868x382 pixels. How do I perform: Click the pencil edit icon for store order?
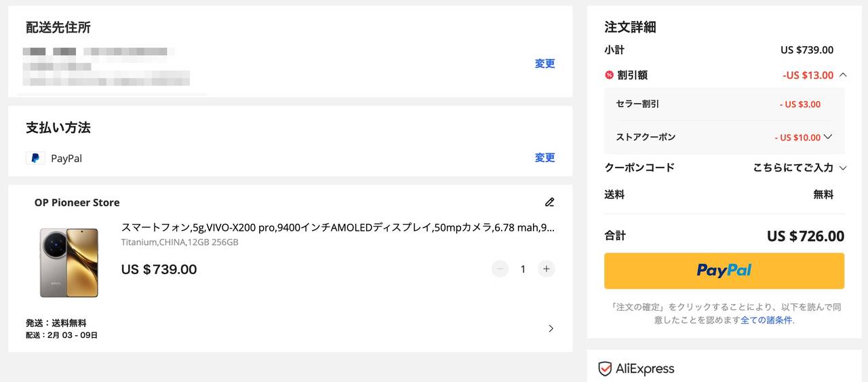pyautogui.click(x=549, y=202)
